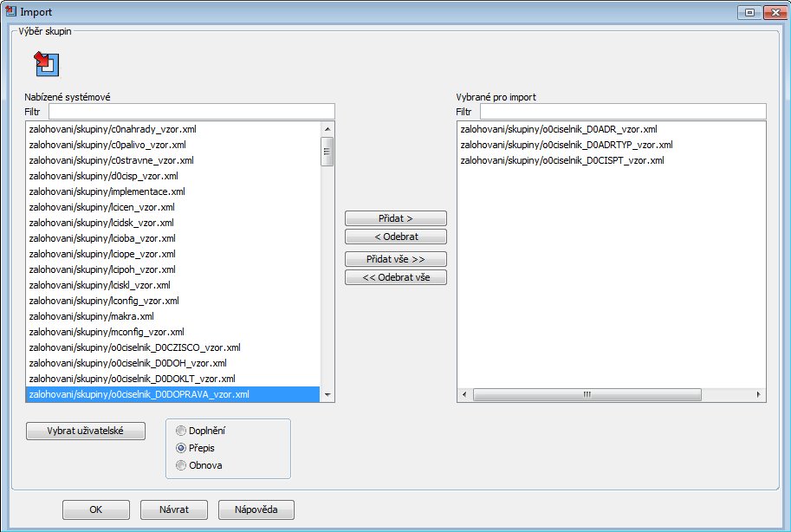This screenshot has height=532, width=791.
Task: Select the Přepis radio option
Action: coord(181,448)
